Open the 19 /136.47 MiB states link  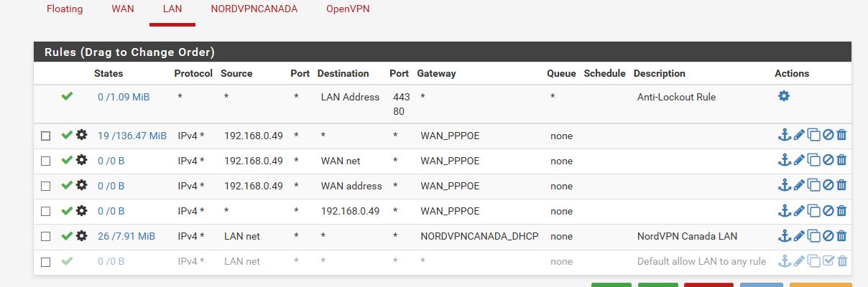pyautogui.click(x=132, y=136)
